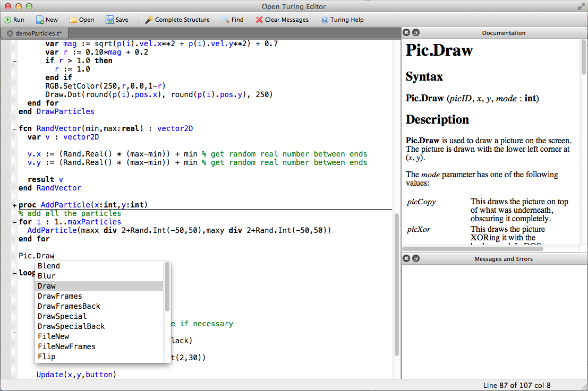Collapse the loop block fold

(x=15, y=273)
